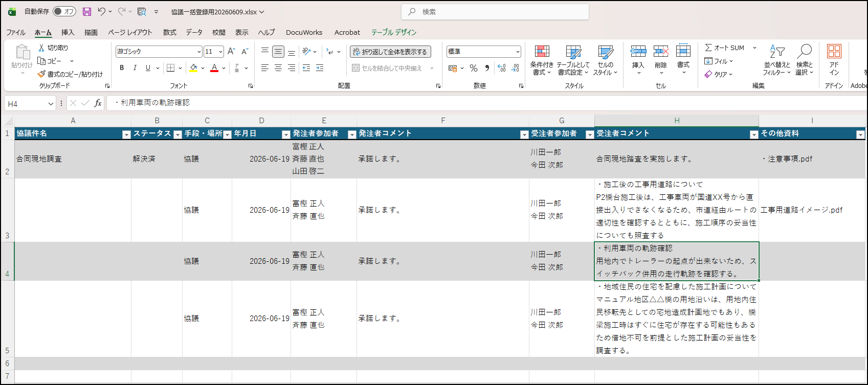Toggle Underline formatting
This screenshot has height=385, width=868.
148,68
